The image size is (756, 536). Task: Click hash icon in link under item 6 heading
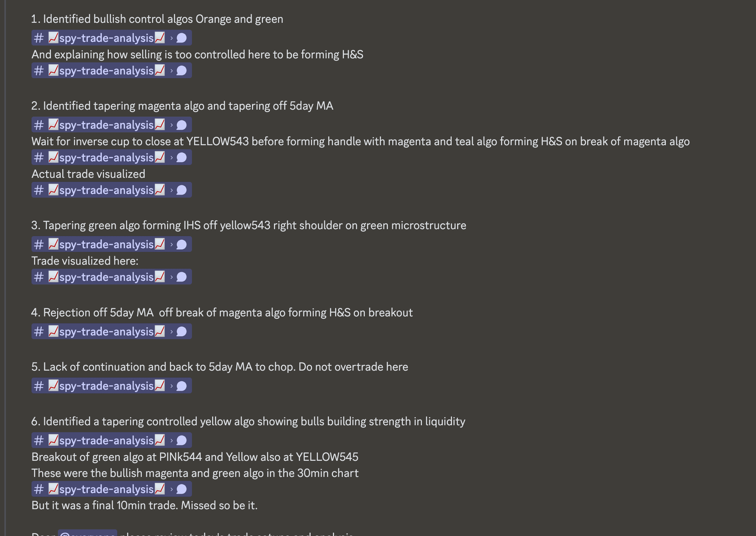click(x=39, y=440)
